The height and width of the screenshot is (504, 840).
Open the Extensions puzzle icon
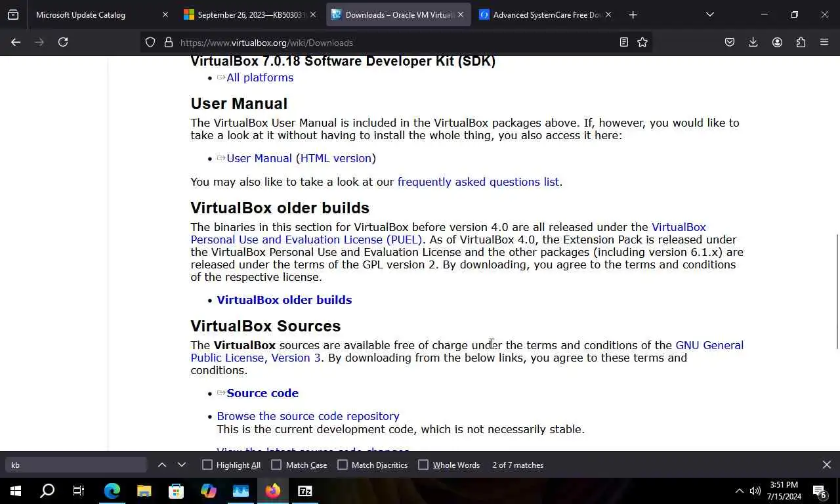(x=801, y=42)
